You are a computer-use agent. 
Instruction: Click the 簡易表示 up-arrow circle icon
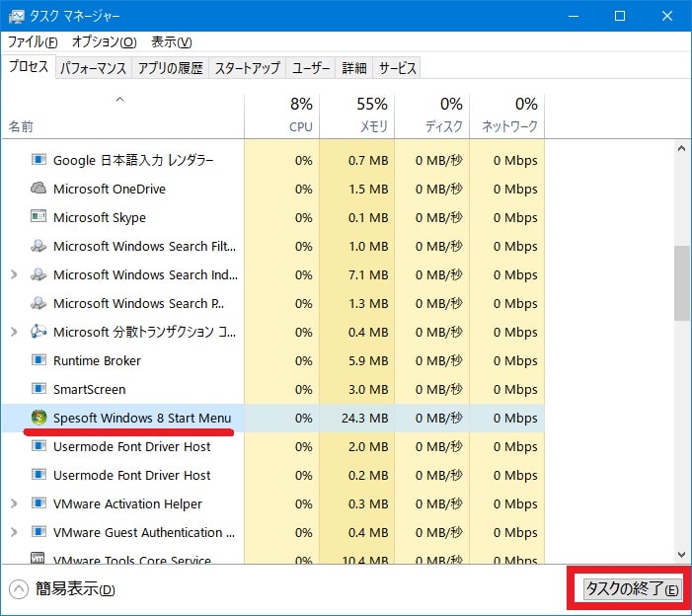pyautogui.click(x=19, y=589)
